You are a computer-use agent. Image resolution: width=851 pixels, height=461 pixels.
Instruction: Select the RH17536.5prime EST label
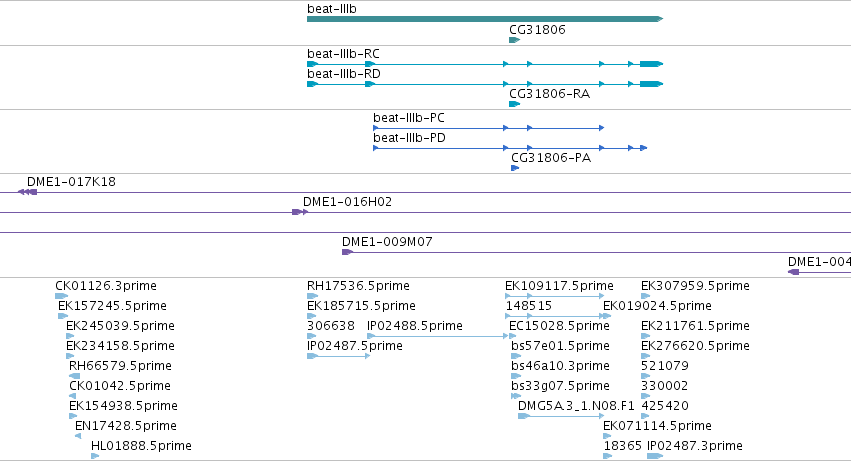(x=358, y=286)
